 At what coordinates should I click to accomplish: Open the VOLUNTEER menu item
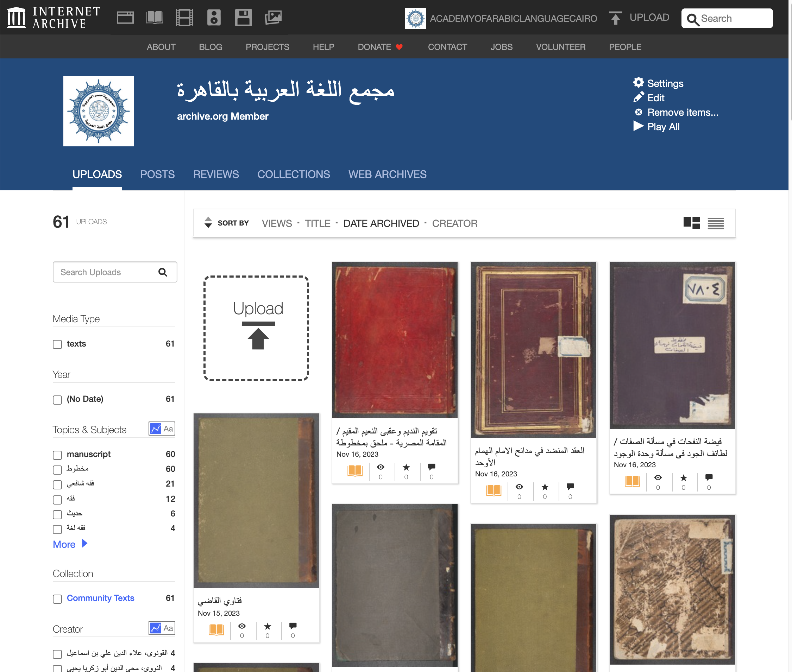pyautogui.click(x=561, y=47)
